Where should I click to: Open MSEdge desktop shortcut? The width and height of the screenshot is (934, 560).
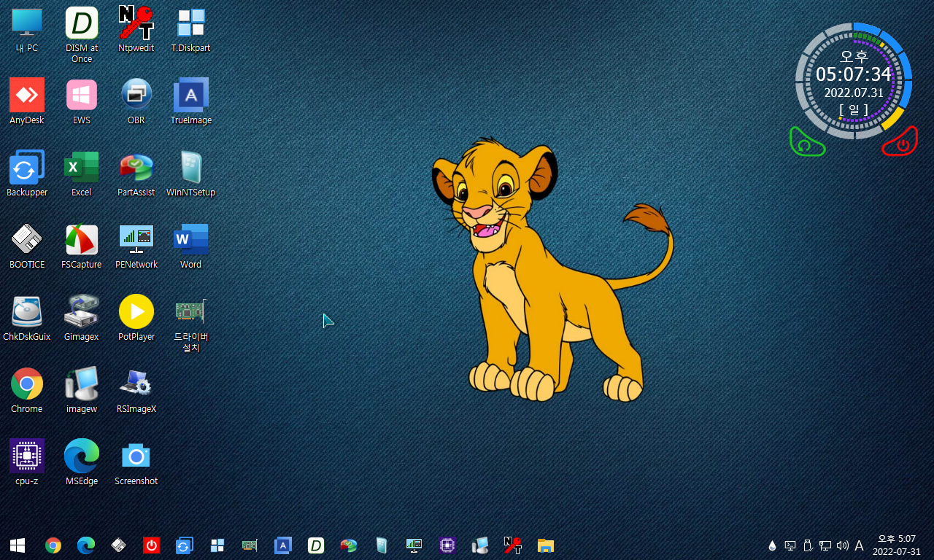(82, 463)
